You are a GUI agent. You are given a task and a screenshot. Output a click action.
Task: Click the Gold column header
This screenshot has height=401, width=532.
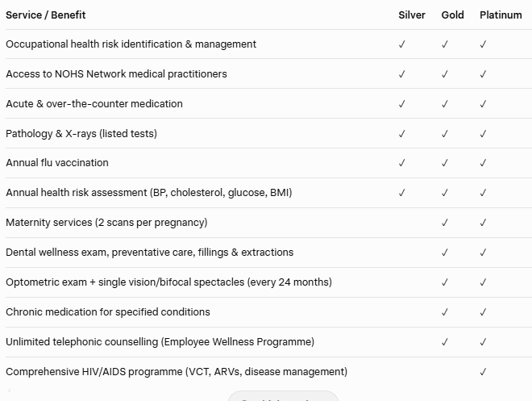tap(452, 15)
